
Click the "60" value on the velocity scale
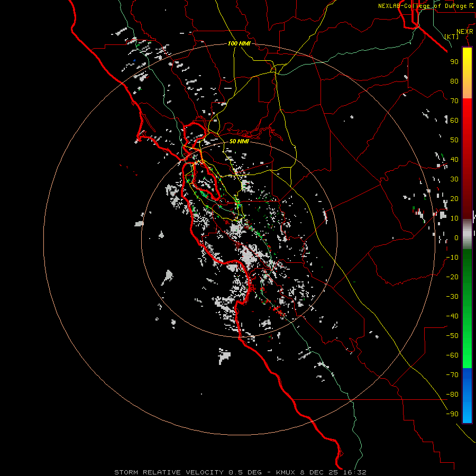(x=454, y=121)
